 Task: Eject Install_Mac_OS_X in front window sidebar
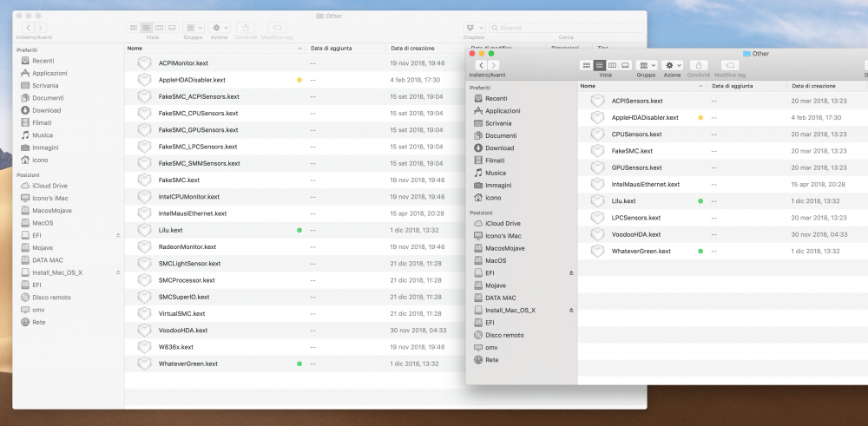pos(571,311)
